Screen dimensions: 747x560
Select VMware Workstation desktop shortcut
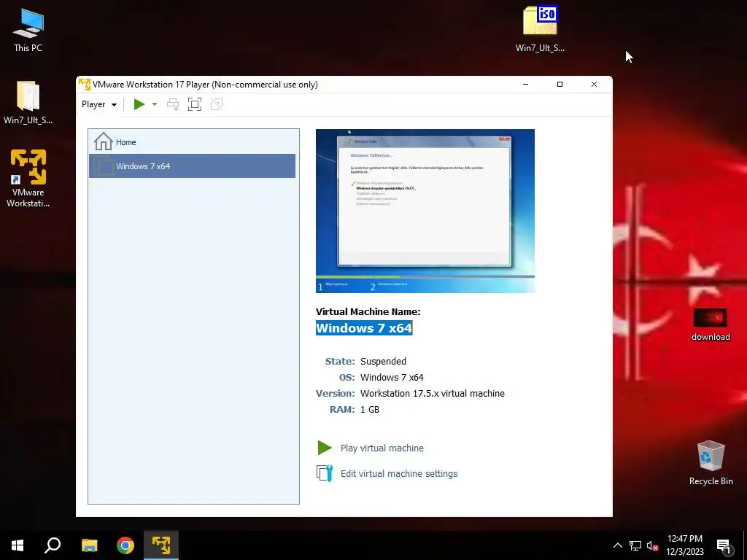[28, 179]
